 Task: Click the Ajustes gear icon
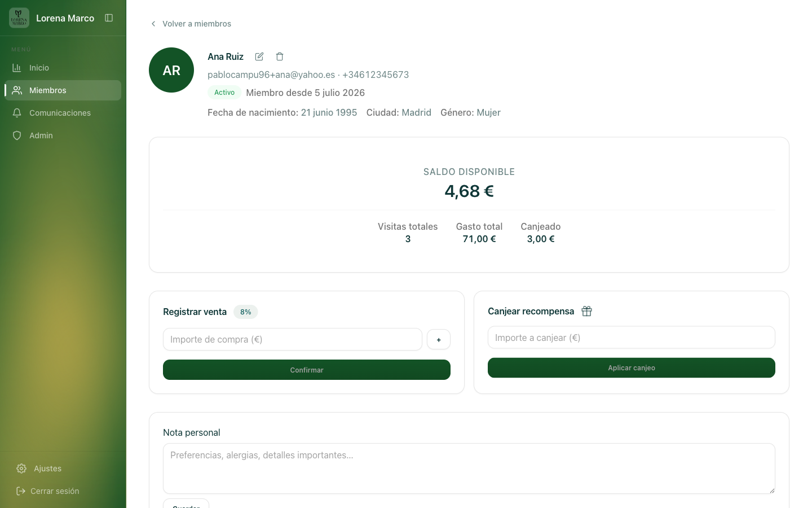21,468
